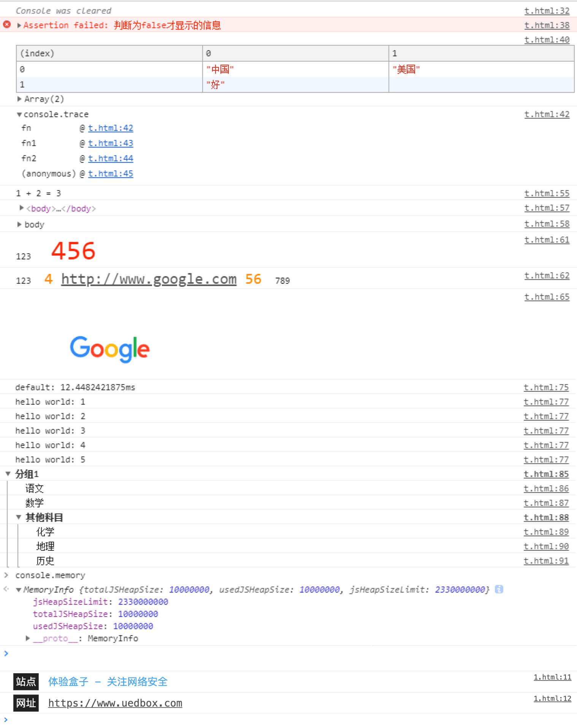The height and width of the screenshot is (728, 577).
Task: Expand the Array(2) entry
Action: [x=19, y=99]
